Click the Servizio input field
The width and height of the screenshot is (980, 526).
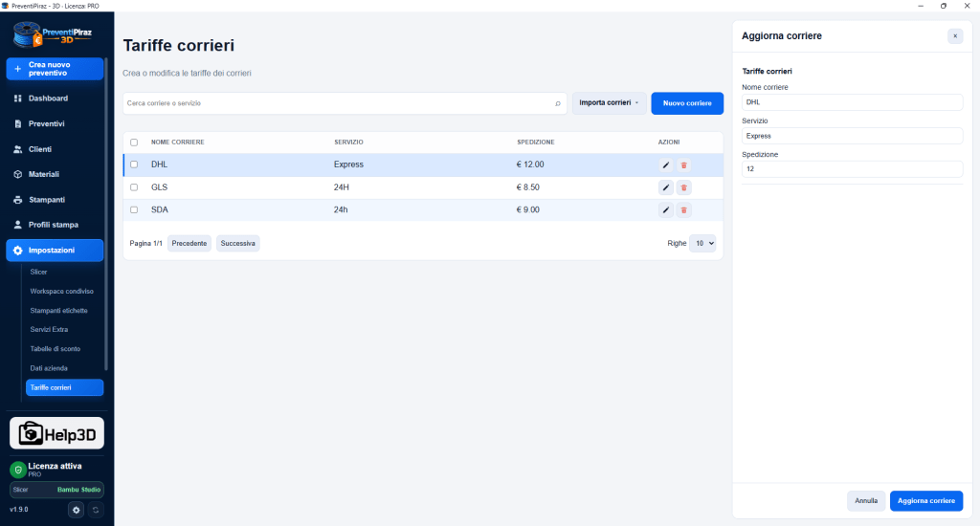point(852,136)
